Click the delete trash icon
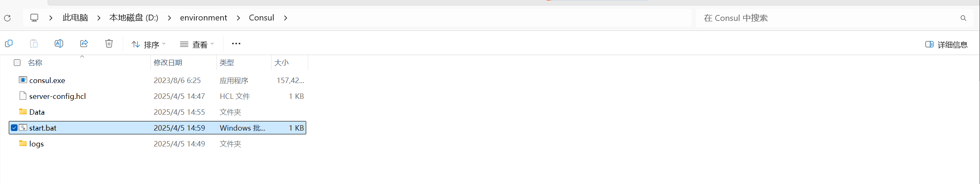The width and height of the screenshot is (980, 184). click(109, 43)
